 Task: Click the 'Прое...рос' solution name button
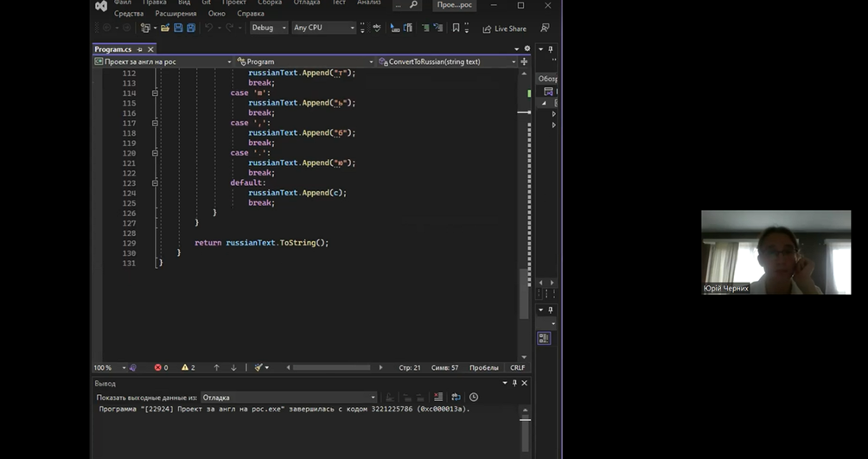click(x=455, y=5)
